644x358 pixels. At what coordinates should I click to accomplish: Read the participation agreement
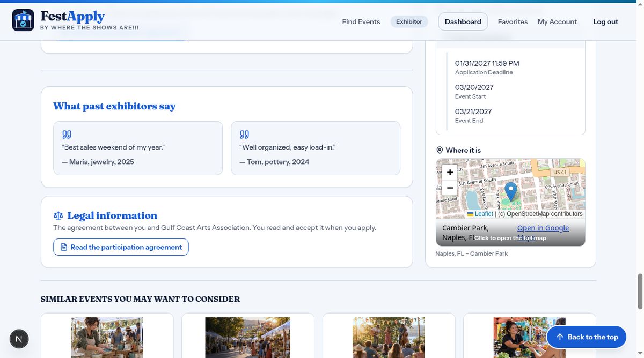tap(121, 247)
